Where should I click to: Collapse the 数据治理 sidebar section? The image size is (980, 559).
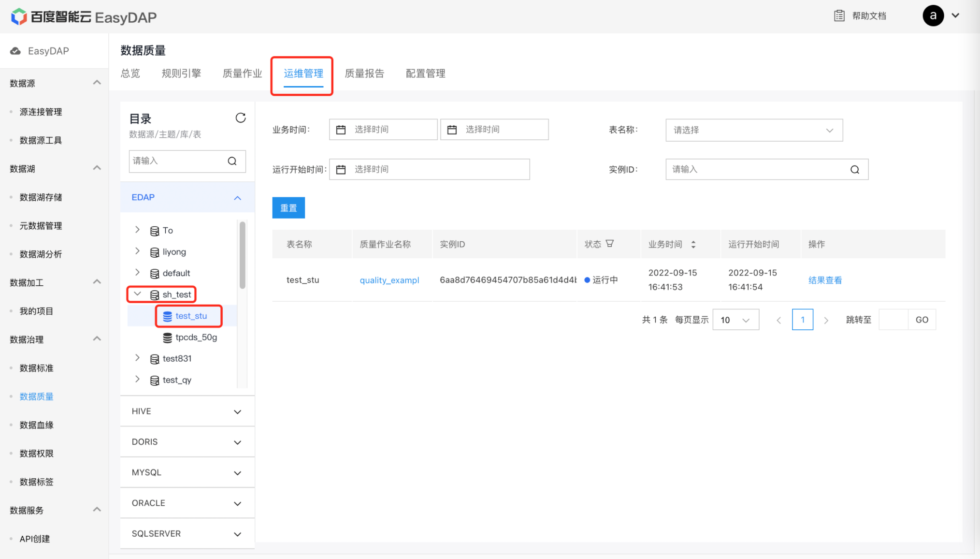click(97, 339)
